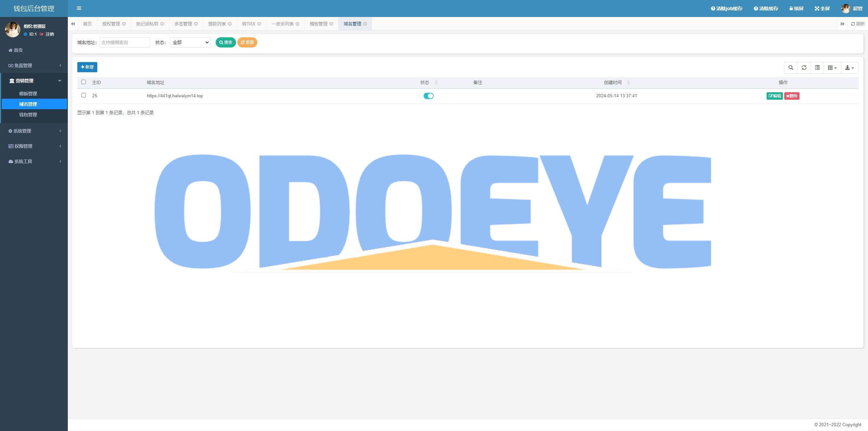Switch to the 首页 tab

tap(87, 24)
